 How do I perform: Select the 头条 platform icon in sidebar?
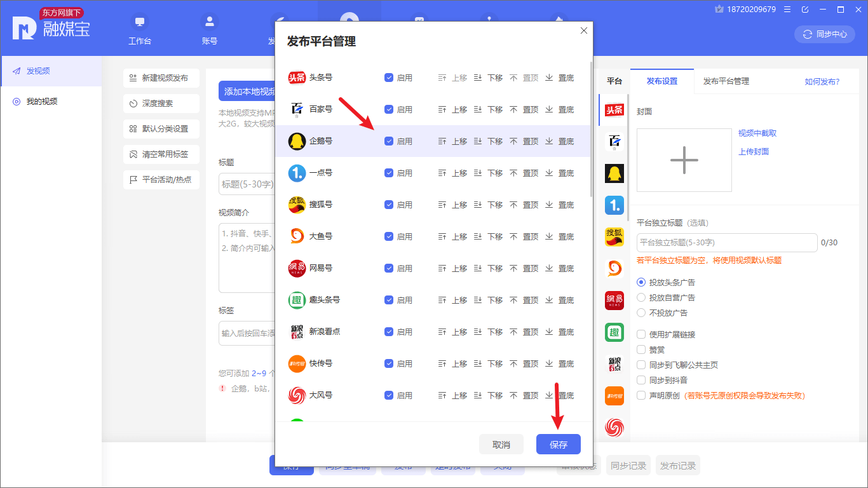pos(614,110)
